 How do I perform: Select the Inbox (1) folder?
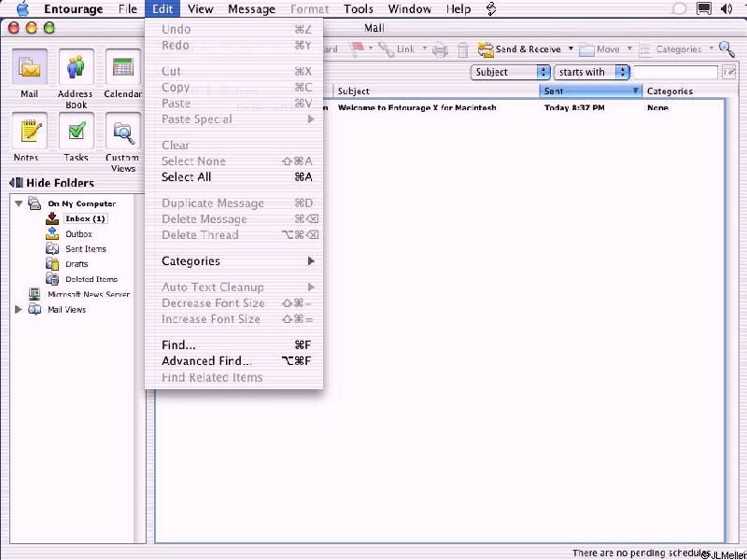85,218
